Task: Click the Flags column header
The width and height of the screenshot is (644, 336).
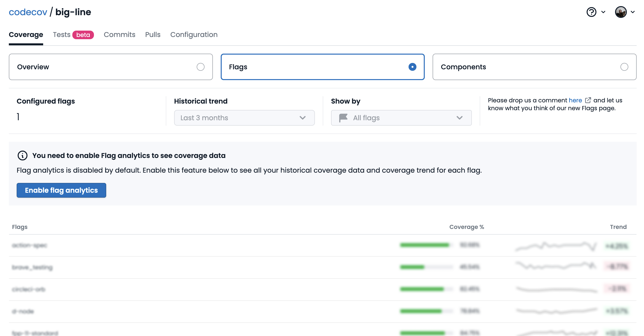Action: pyautogui.click(x=20, y=227)
